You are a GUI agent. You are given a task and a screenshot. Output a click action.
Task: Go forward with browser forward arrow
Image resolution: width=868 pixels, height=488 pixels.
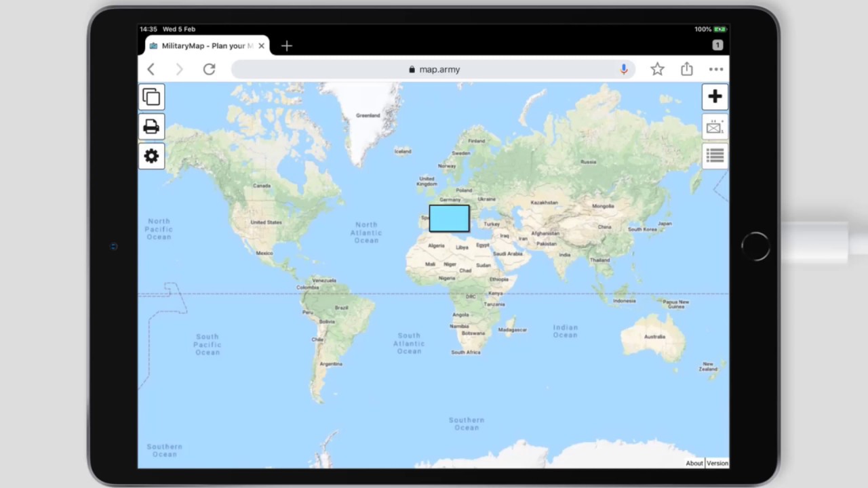point(180,69)
